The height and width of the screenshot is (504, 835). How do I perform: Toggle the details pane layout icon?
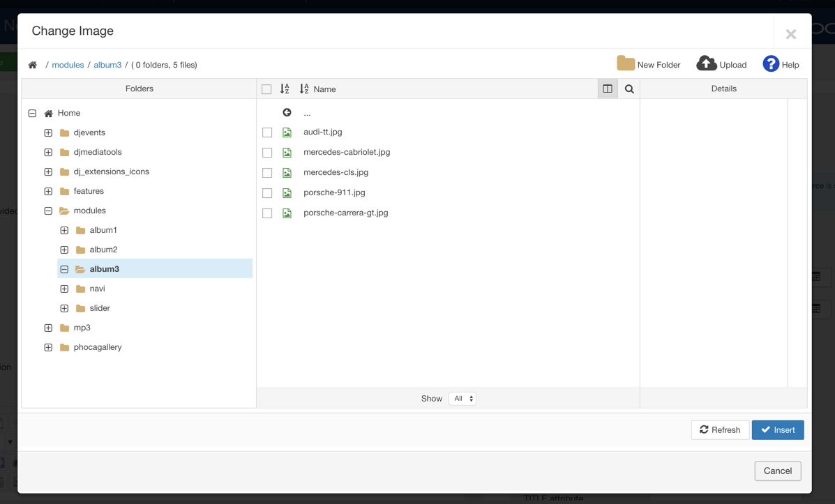608,89
